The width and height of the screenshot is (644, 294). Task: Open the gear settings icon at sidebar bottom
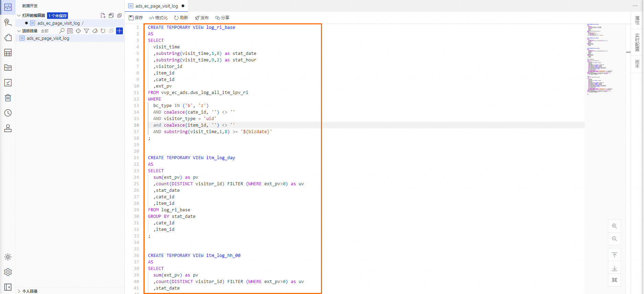pyautogui.click(x=8, y=272)
